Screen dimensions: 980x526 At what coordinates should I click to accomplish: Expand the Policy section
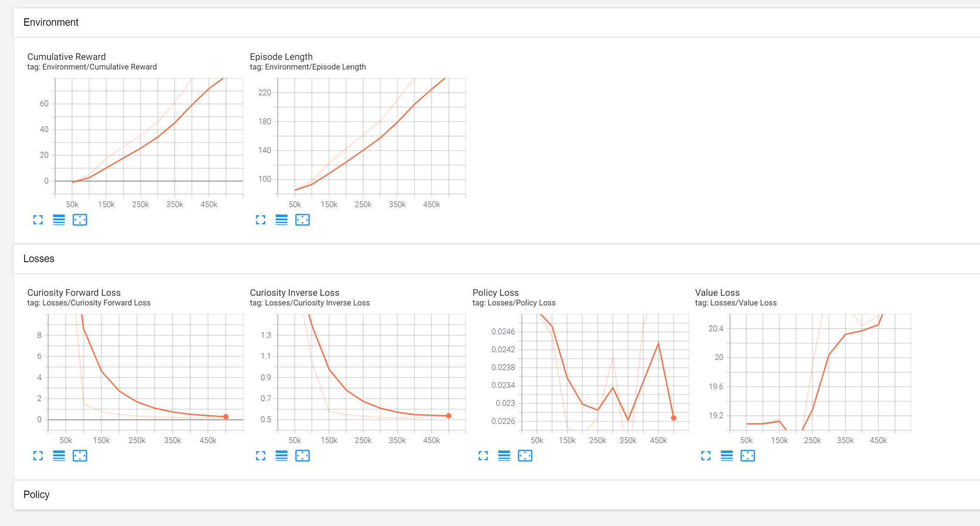(37, 495)
